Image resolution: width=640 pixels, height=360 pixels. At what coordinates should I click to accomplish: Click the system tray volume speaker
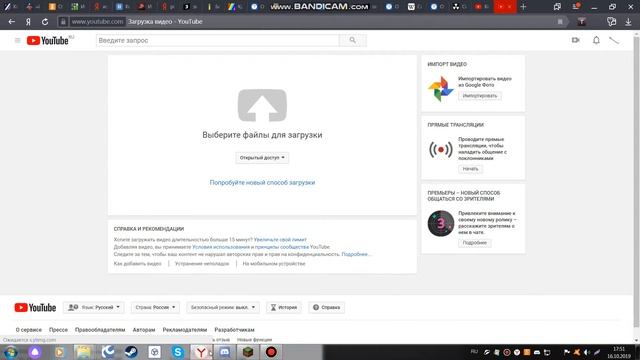tap(587, 352)
